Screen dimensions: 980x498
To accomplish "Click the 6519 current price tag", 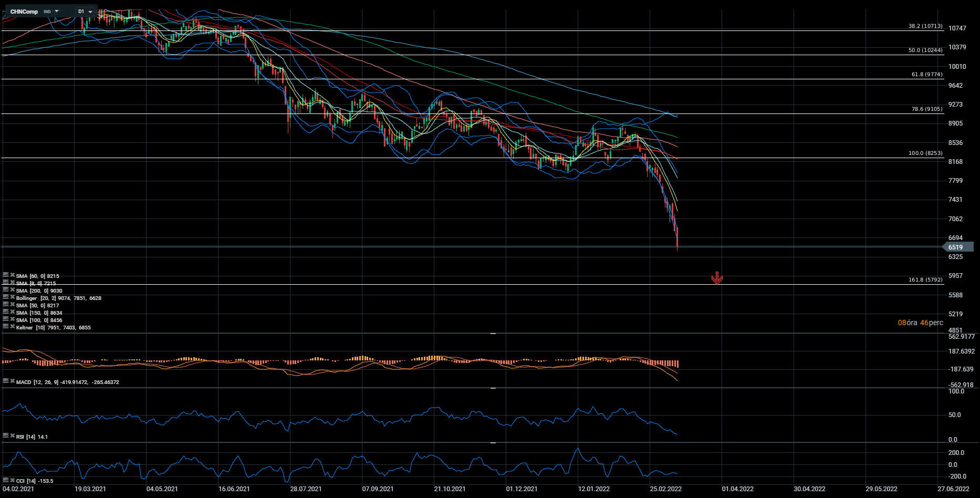I will tap(955, 247).
